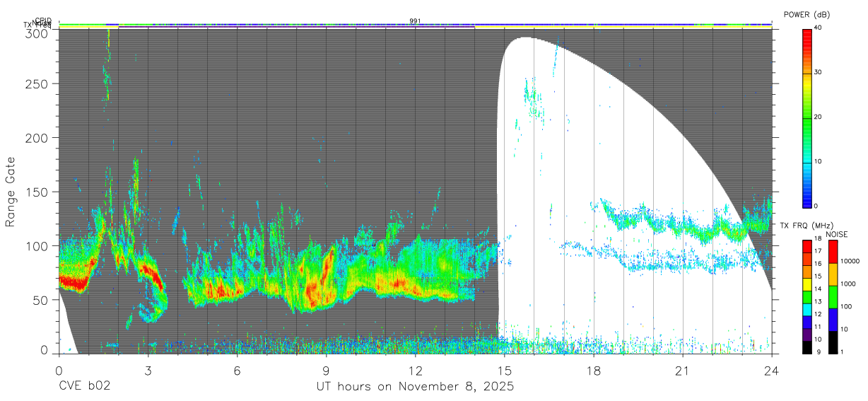
Task: Click the POWER (dB) colorbar title
Action: [807, 14]
